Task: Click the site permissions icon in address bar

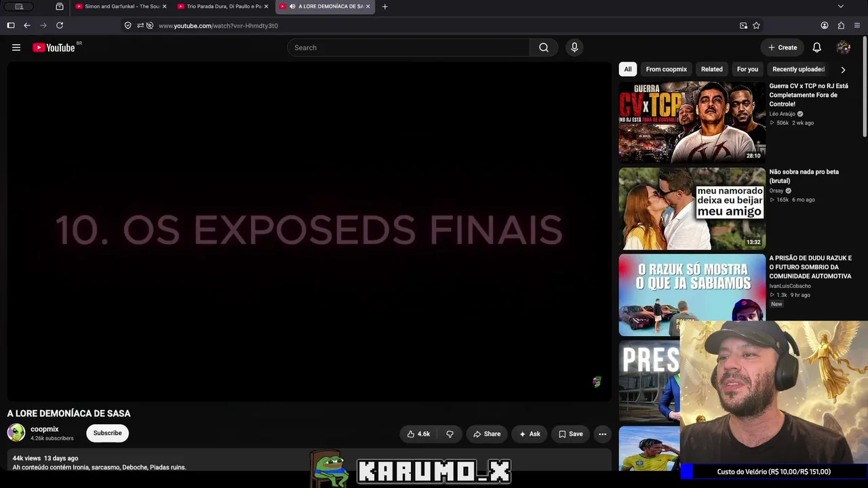Action: point(140,26)
